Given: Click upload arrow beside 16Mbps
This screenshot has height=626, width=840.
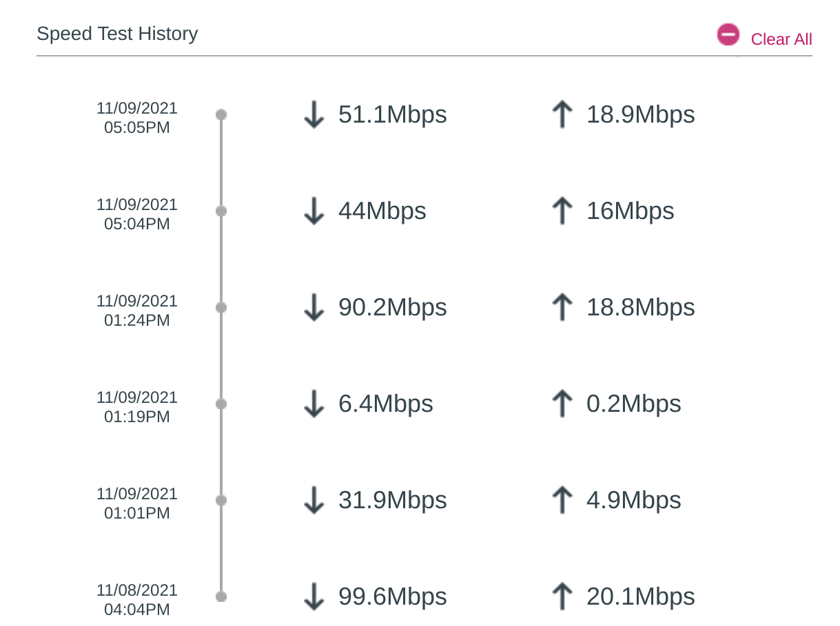Looking at the screenshot, I should pos(562,211).
